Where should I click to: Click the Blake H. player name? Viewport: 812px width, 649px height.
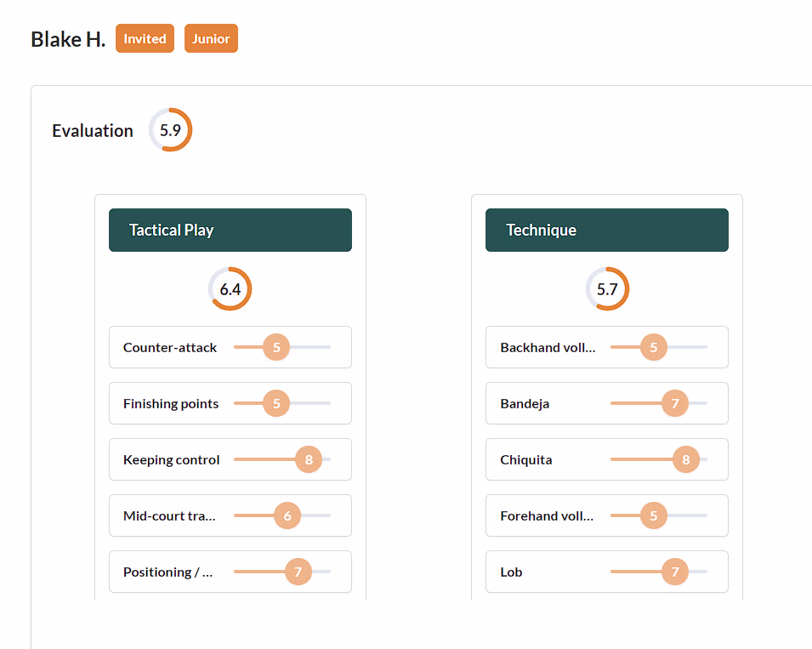68,39
